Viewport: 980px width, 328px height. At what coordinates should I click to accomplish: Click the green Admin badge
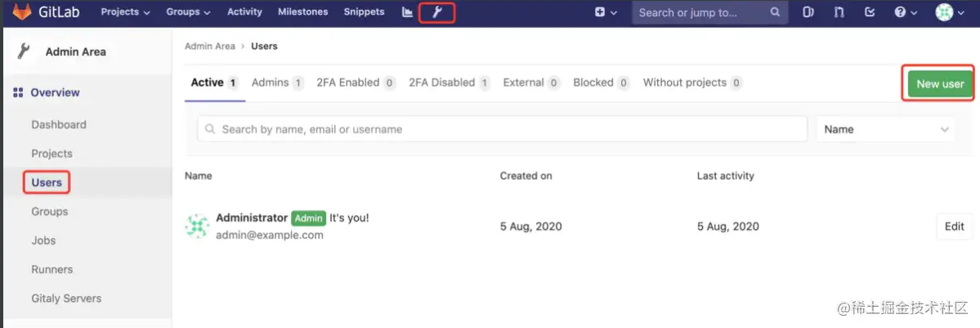click(x=308, y=218)
